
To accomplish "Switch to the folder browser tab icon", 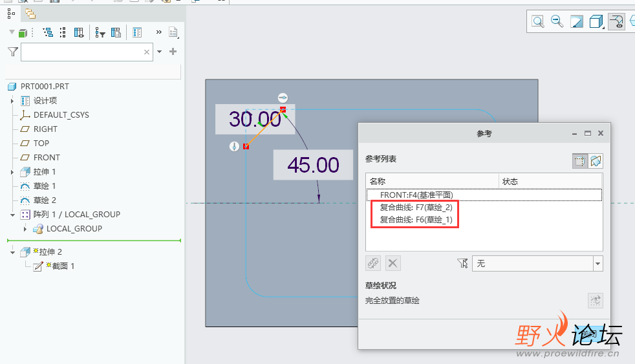I will coord(30,14).
